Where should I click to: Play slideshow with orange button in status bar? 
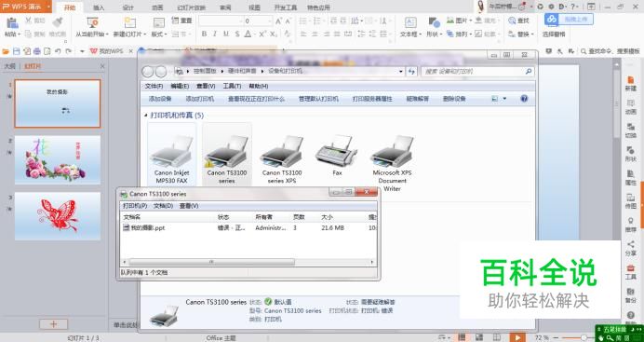pos(517,337)
